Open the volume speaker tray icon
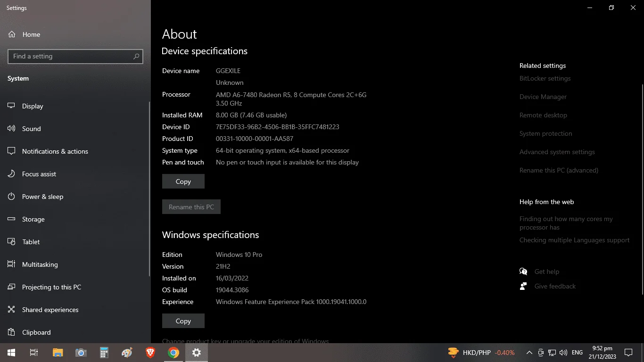This screenshot has height=362, width=644. tap(563, 353)
